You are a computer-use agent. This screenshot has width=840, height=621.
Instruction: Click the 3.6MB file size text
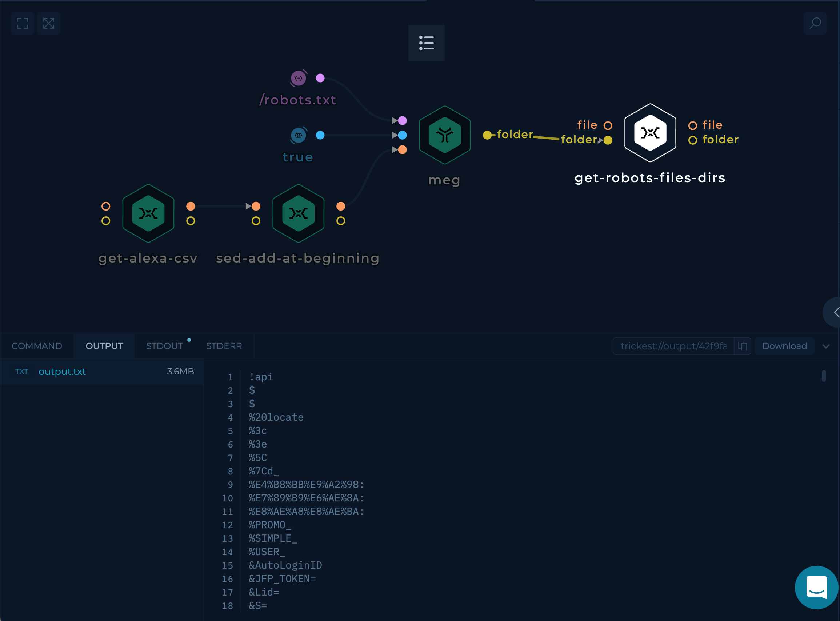click(180, 371)
